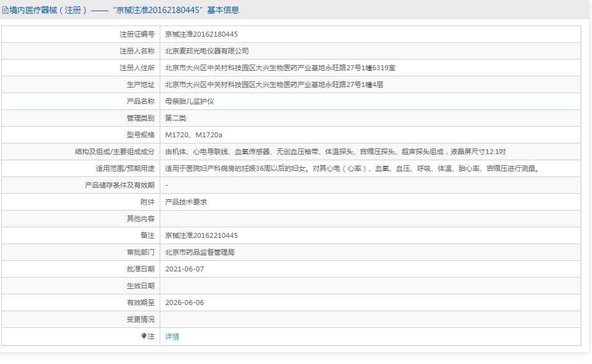Select the 注册证编号 row value 京械注准20162180445

click(x=201, y=34)
